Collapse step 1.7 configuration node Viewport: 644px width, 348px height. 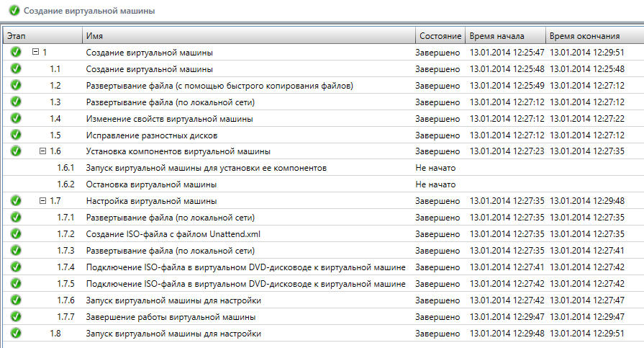tap(42, 201)
